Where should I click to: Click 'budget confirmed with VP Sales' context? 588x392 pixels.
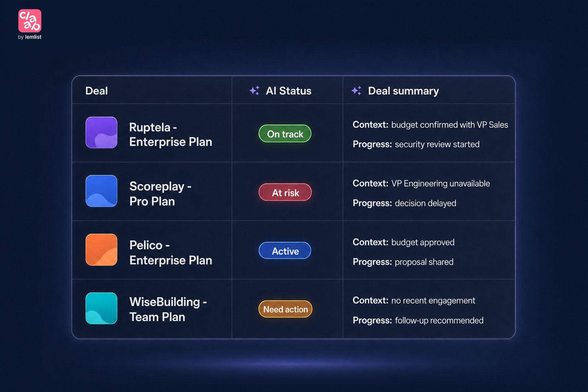tap(449, 125)
